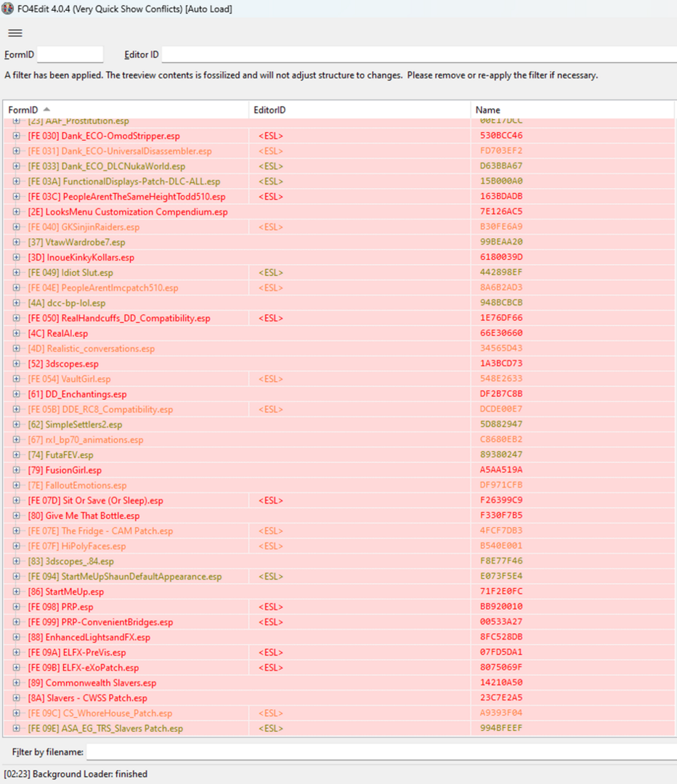677x784 pixels.
Task: Focus the Editor ID search field
Action: [x=419, y=54]
